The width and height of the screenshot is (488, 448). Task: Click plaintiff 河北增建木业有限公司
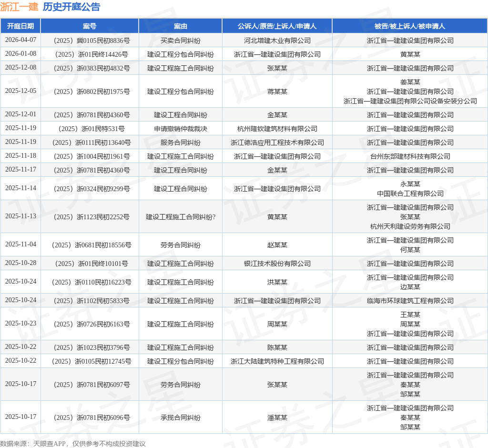pyautogui.click(x=277, y=41)
